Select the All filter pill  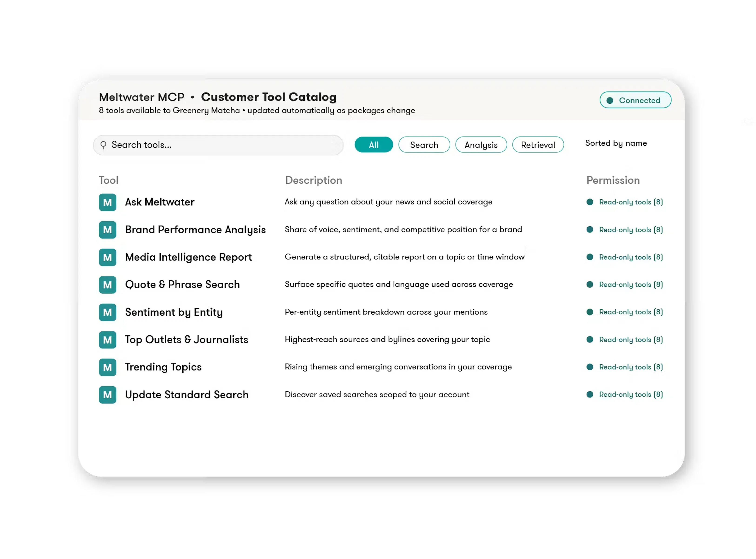[x=374, y=145]
